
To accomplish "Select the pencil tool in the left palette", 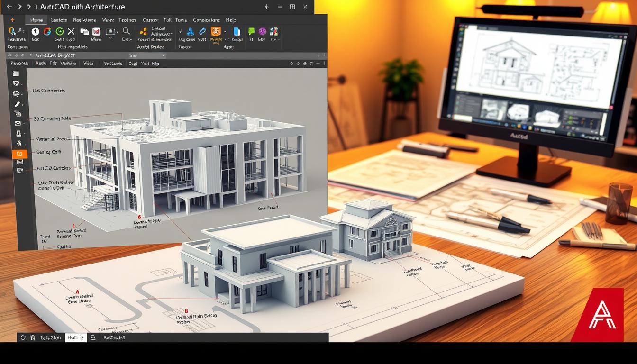I will pos(18,104).
